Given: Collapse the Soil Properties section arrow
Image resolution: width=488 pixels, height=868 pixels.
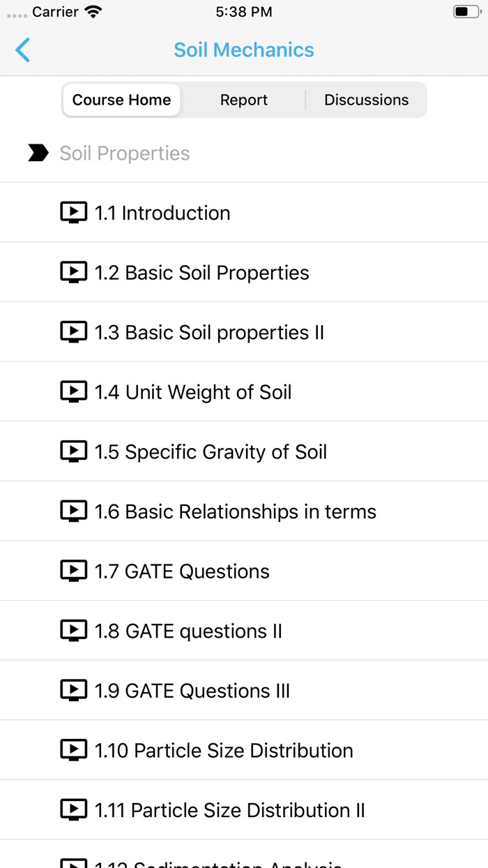Looking at the screenshot, I should (x=38, y=153).
